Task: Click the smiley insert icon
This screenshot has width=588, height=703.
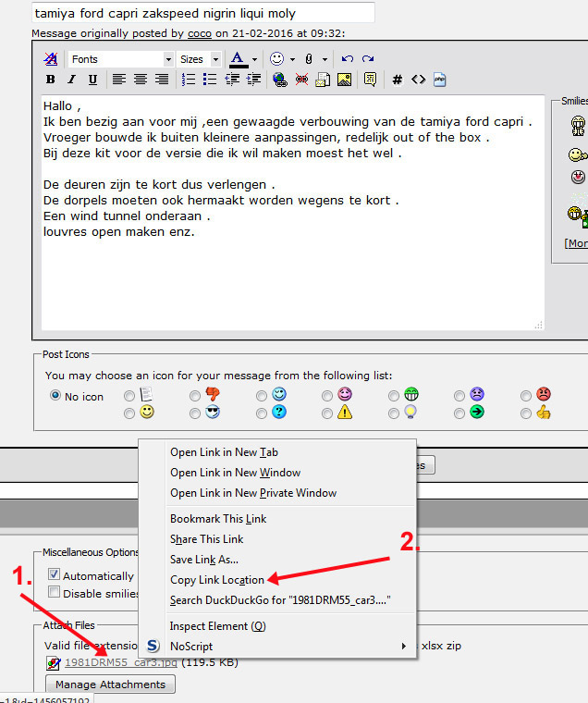Action: [276, 58]
